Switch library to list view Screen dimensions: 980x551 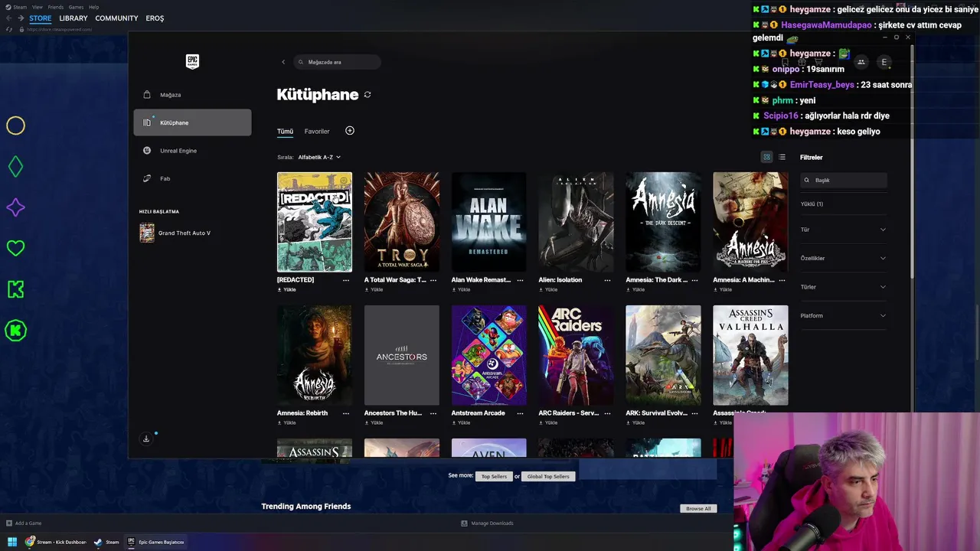point(782,157)
